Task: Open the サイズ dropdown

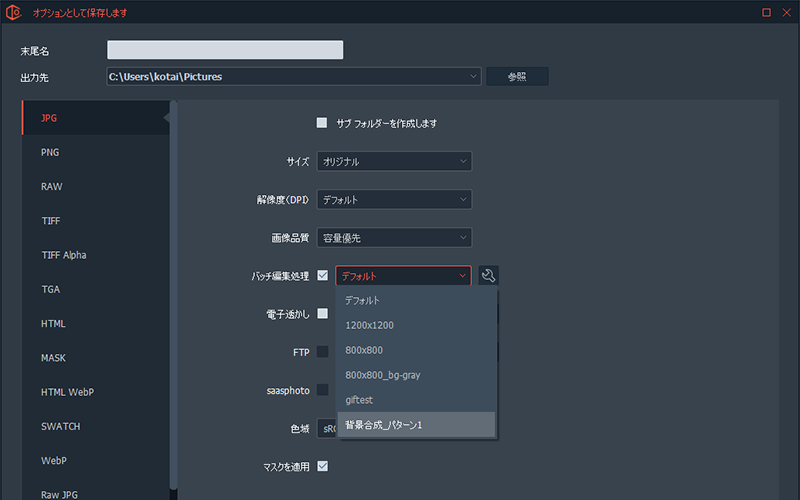Action: tap(394, 161)
